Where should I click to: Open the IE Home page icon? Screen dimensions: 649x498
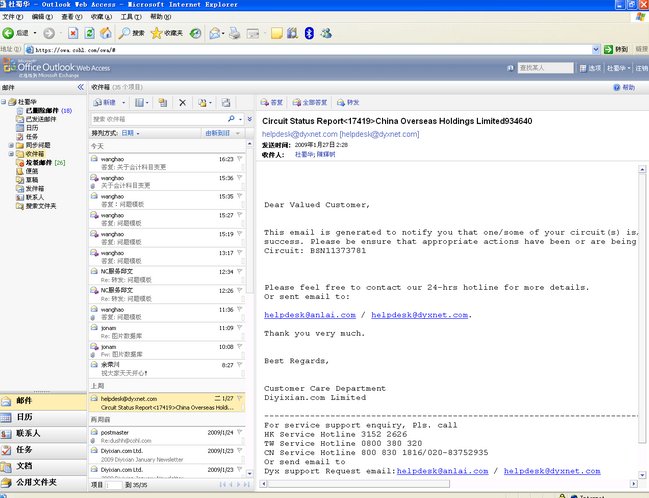106,33
